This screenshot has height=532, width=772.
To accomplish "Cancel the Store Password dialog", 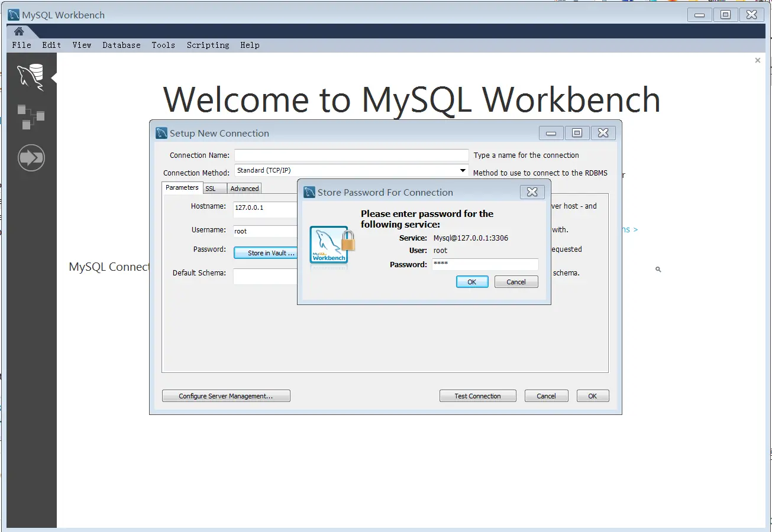I will pyautogui.click(x=516, y=282).
